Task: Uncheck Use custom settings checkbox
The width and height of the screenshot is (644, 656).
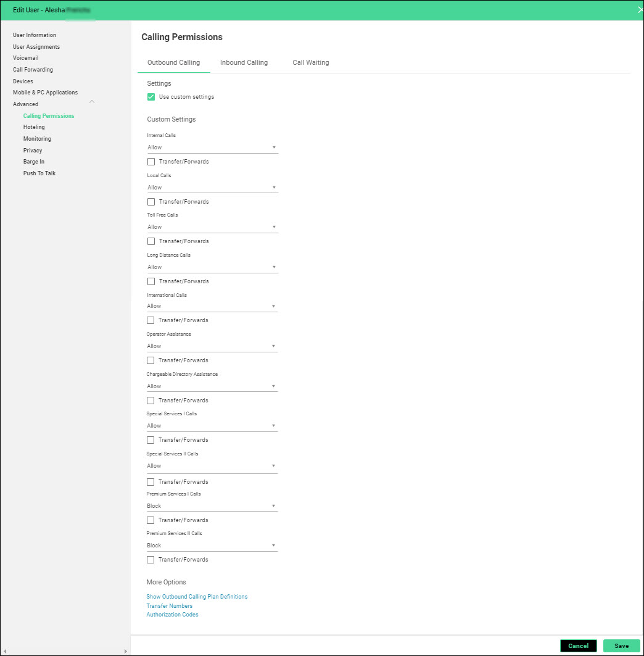Action: (x=151, y=97)
